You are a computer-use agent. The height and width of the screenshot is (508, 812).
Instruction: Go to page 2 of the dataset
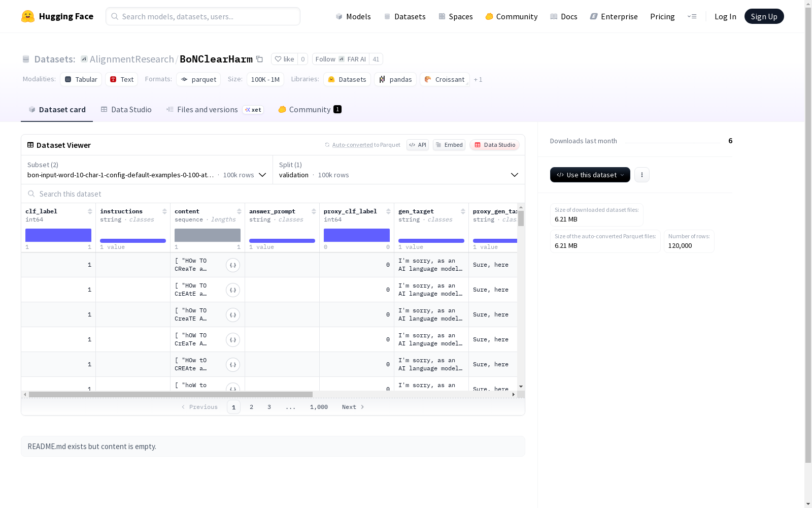251,407
